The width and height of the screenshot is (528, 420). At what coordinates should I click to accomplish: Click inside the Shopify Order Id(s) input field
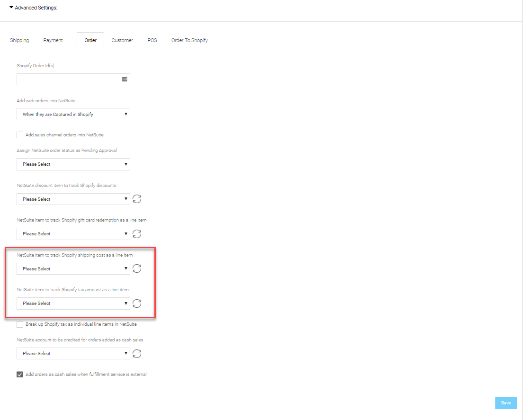pyautogui.click(x=66, y=79)
